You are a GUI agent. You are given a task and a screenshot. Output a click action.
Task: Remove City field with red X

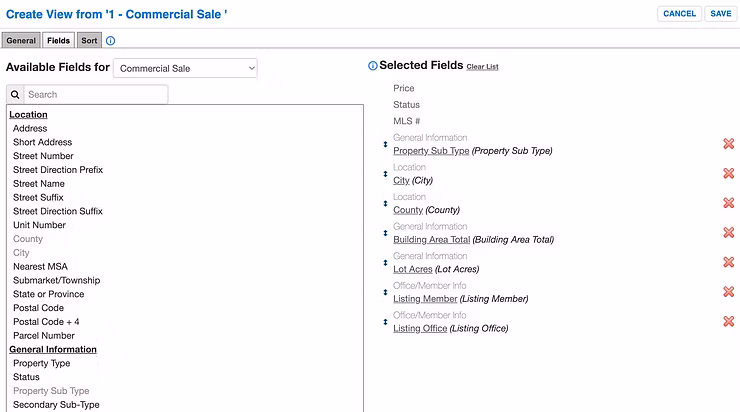click(729, 173)
